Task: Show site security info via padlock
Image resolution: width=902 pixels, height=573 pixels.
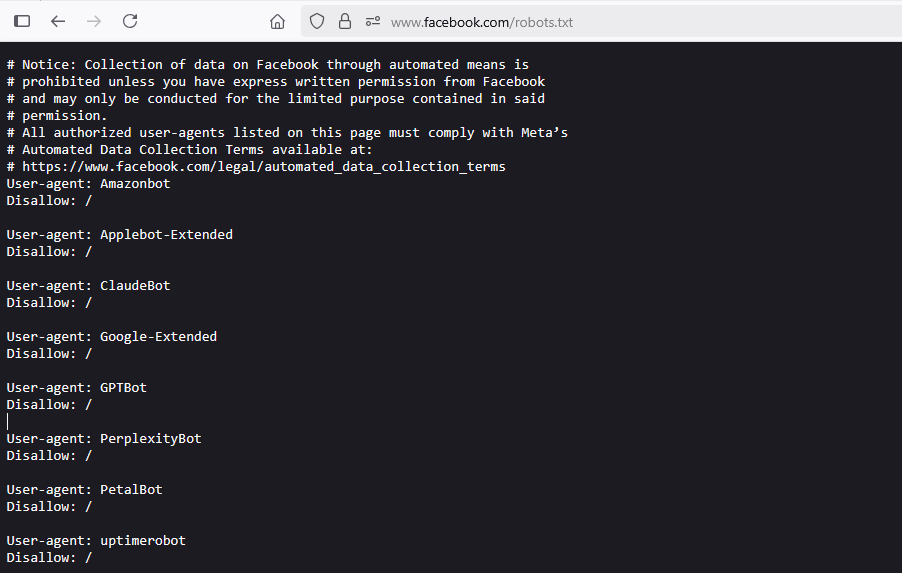Action: [x=345, y=21]
